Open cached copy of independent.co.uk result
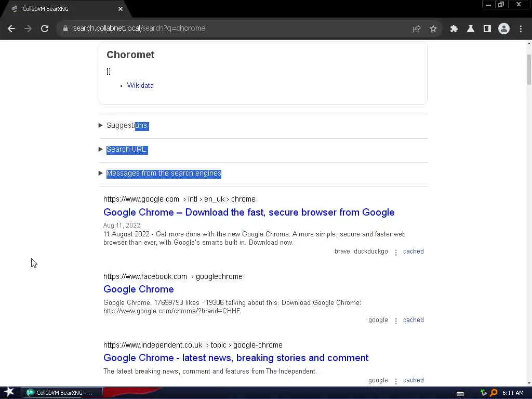The image size is (532, 399). click(413, 380)
